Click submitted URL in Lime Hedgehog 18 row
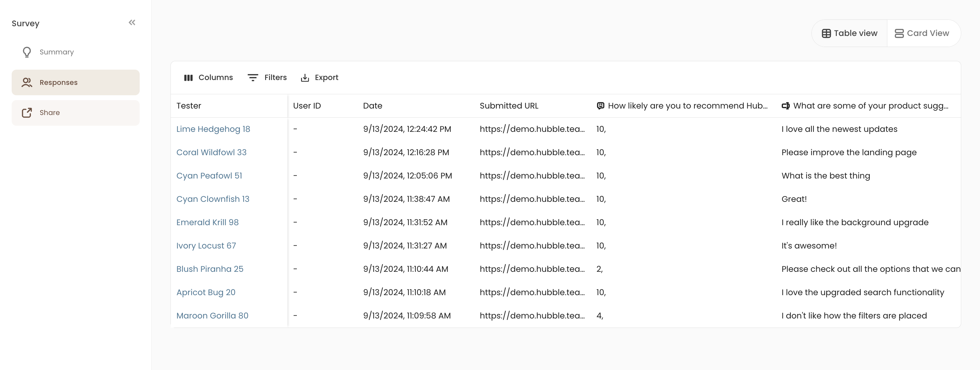Viewport: 980px width, 370px height. [532, 129]
